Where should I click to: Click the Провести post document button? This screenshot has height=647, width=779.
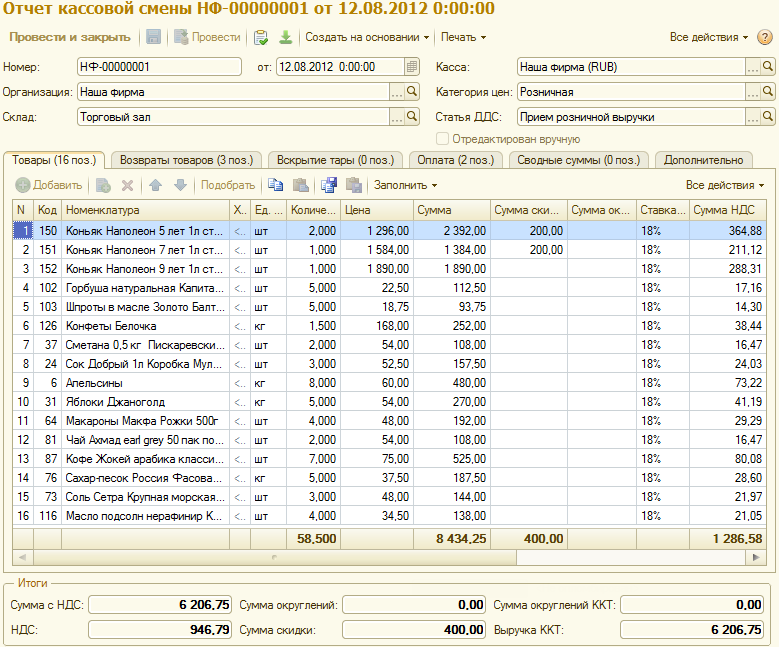click(x=207, y=37)
